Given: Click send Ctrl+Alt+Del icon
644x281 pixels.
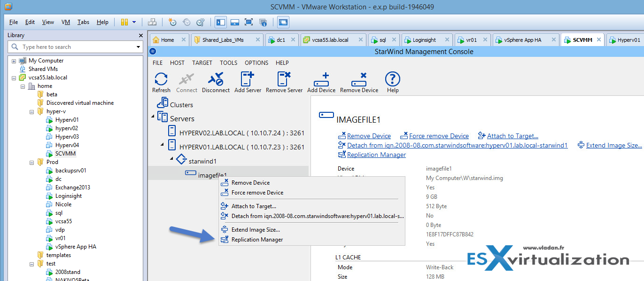Looking at the screenshot, I should click(x=152, y=22).
